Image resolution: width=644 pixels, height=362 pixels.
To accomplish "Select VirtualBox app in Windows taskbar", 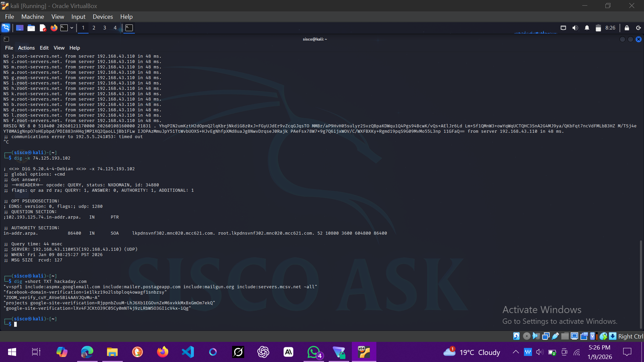I will tap(364, 352).
